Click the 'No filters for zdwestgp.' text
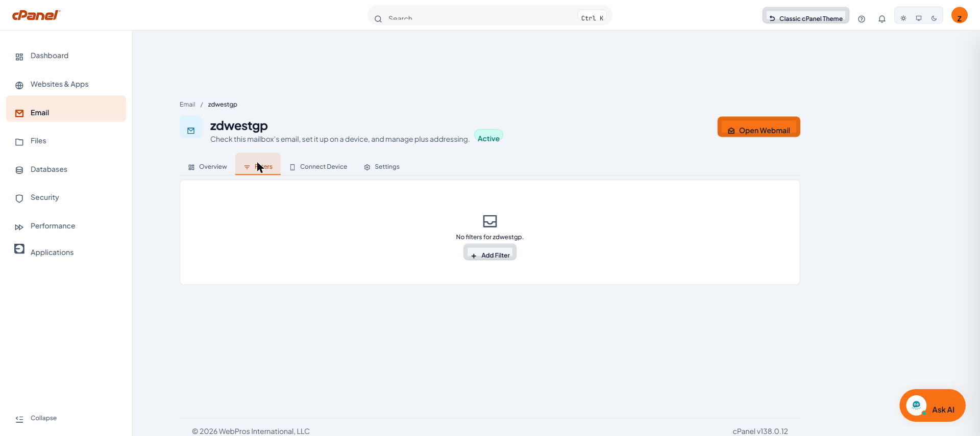980x436 pixels. [x=490, y=237]
